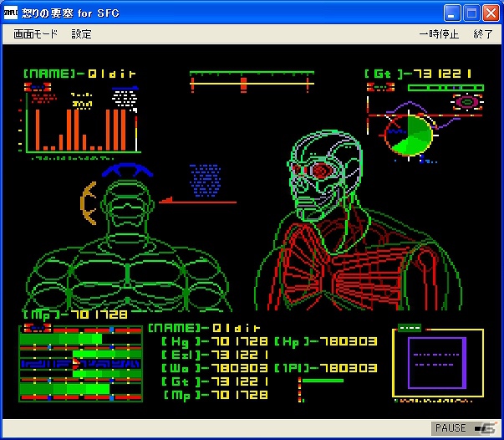The height and width of the screenshot is (440, 504).
Task: Click the small eye icon near the top-right bar
Action: click(x=467, y=102)
